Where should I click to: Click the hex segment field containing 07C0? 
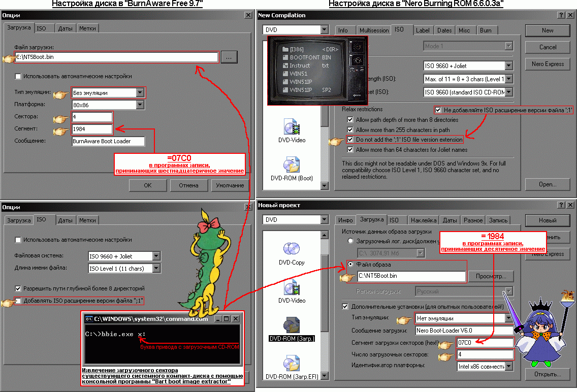tap(485, 343)
